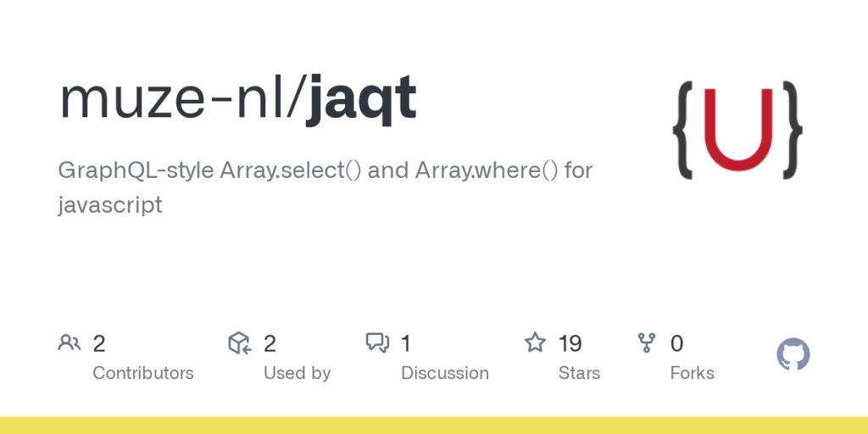The width and height of the screenshot is (868, 434).
Task: Click the Contributors people icon
Action: [x=69, y=343]
